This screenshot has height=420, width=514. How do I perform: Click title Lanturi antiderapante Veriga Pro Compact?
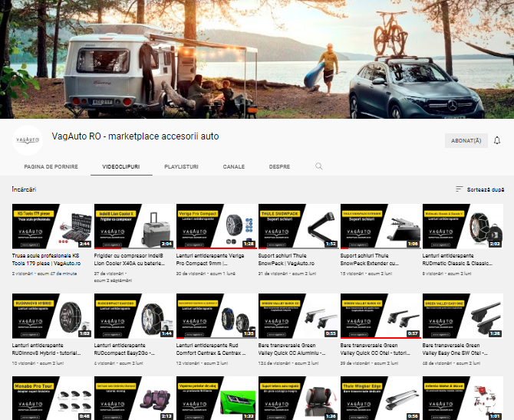[x=210, y=260]
